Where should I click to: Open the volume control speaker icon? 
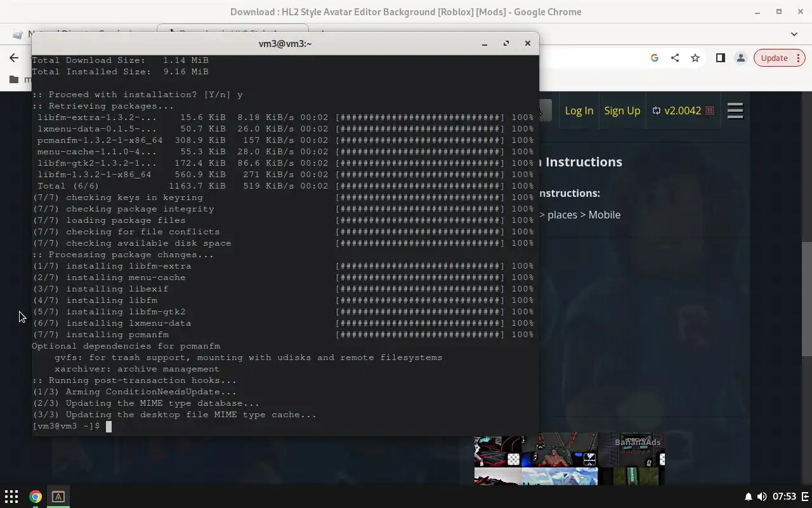point(762,497)
